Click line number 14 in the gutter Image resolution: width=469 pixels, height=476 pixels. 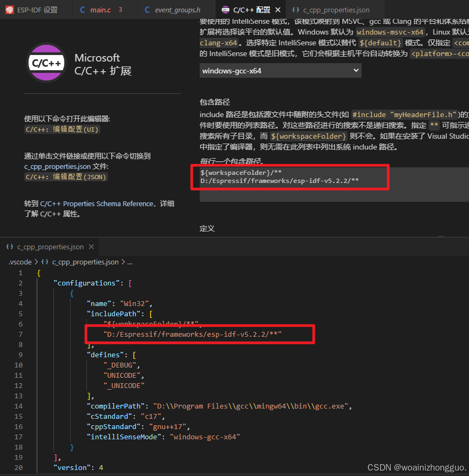(x=18, y=406)
